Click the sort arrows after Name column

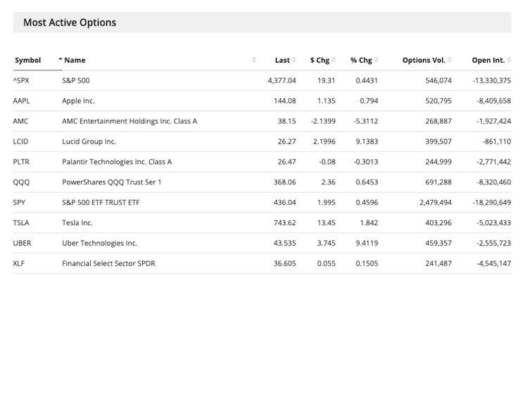[253, 60]
